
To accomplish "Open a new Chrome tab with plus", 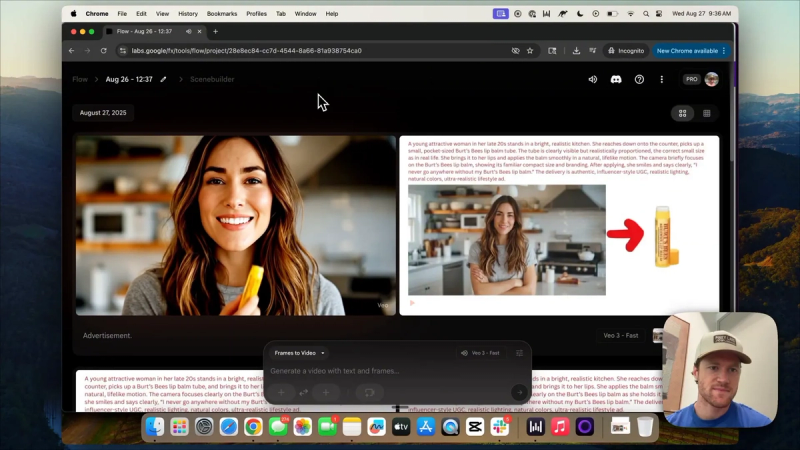I will tap(215, 32).
